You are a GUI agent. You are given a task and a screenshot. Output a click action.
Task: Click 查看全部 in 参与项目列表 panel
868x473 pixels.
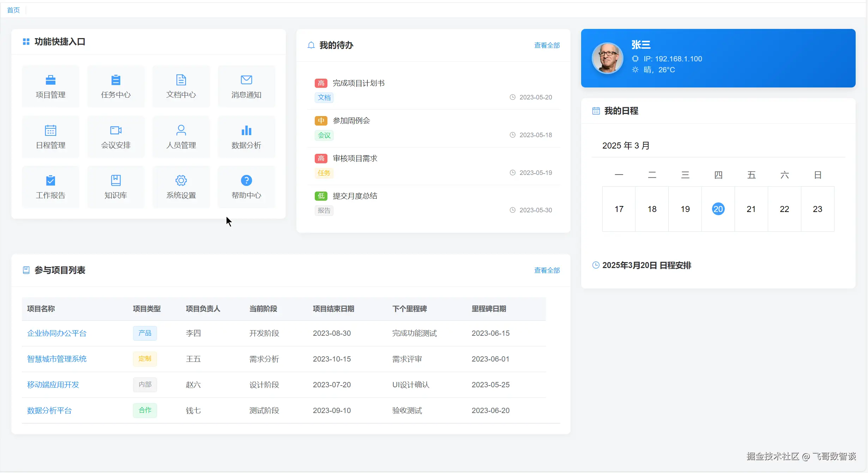(547, 270)
